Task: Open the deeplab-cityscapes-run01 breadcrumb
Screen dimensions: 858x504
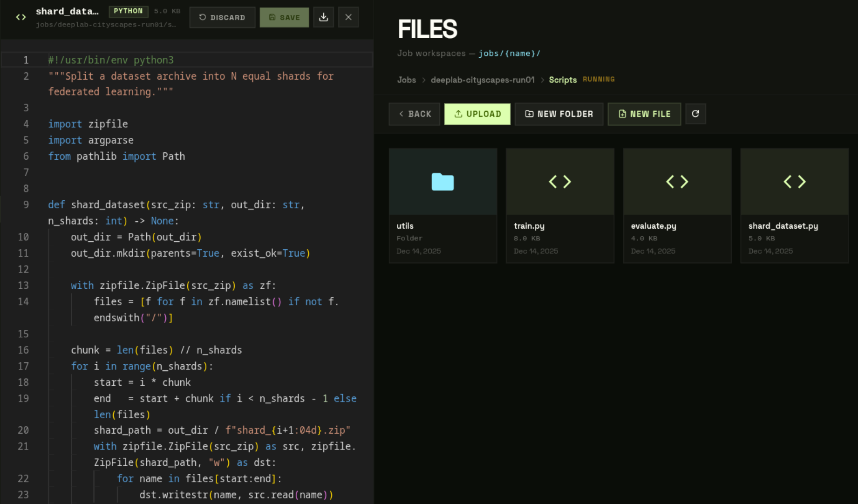Action: click(483, 80)
